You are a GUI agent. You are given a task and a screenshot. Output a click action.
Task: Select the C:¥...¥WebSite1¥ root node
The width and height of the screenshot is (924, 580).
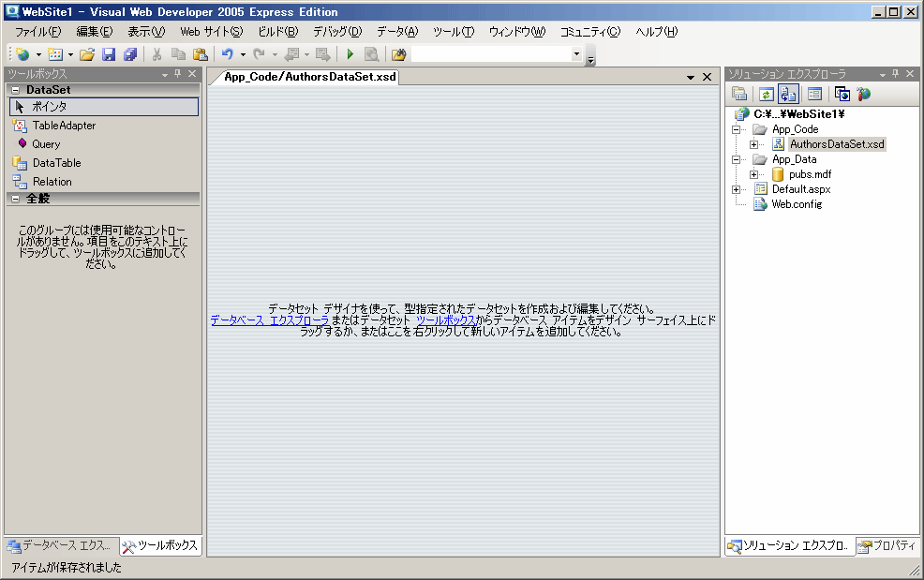point(799,114)
